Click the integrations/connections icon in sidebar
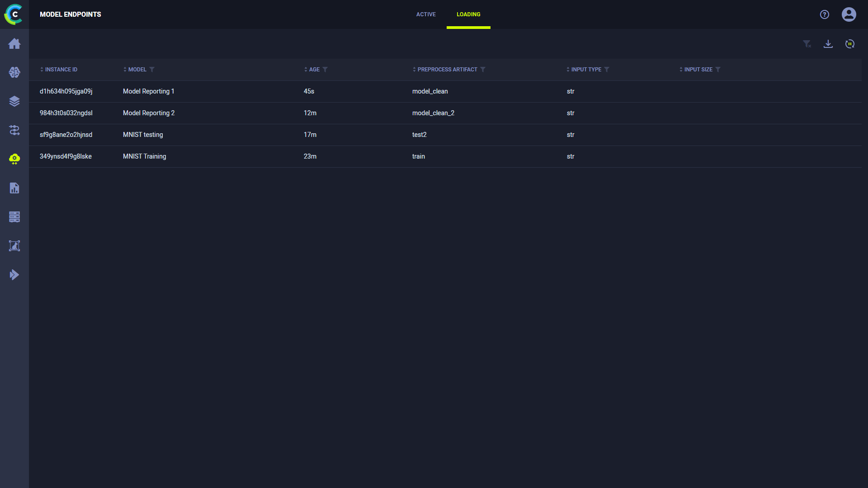The image size is (868, 488). pyautogui.click(x=14, y=130)
